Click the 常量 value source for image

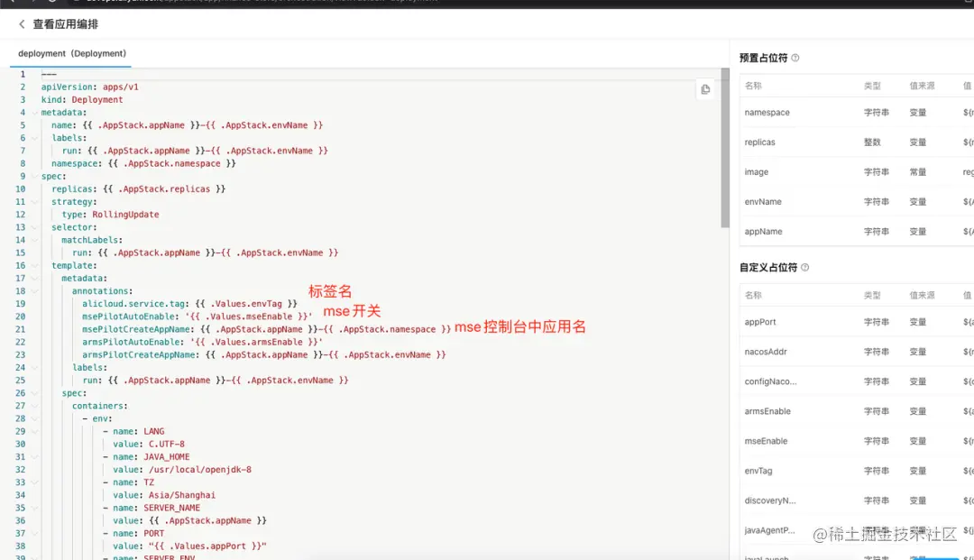[x=918, y=172]
